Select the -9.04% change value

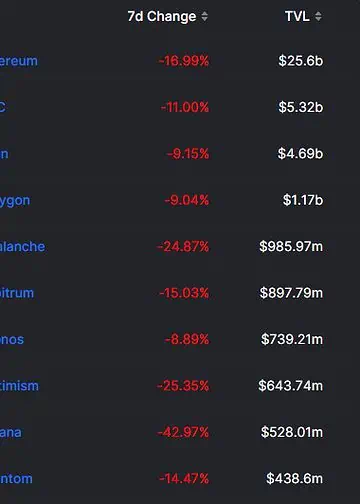[187, 200]
